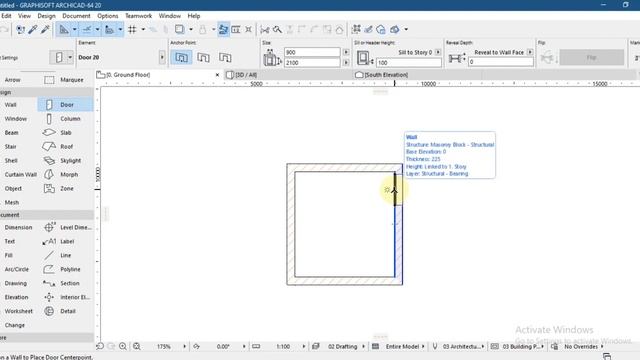Select the Curtain Wall tool
Viewport: 640px width, 360px height.
(x=20, y=174)
